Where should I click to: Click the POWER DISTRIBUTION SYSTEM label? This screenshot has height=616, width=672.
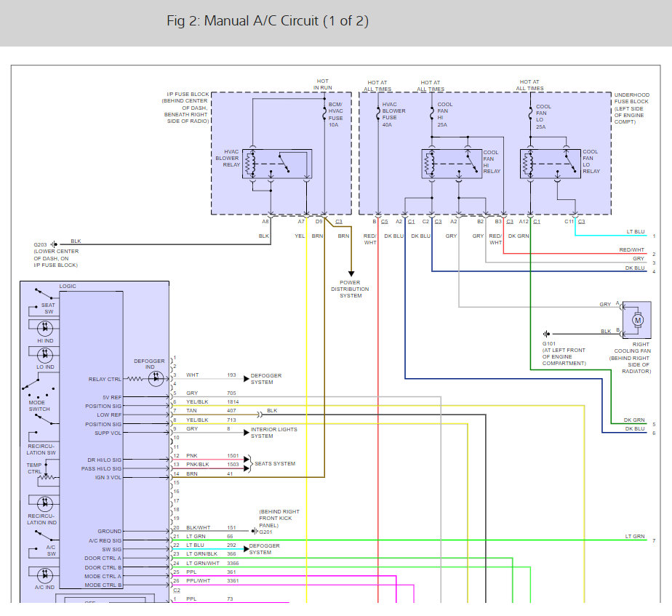pos(350,289)
